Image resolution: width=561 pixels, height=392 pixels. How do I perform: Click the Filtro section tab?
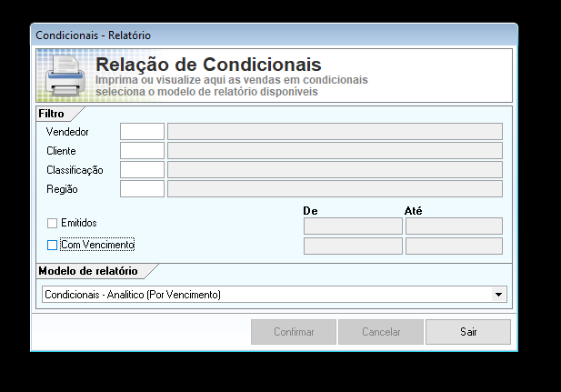click(x=52, y=114)
